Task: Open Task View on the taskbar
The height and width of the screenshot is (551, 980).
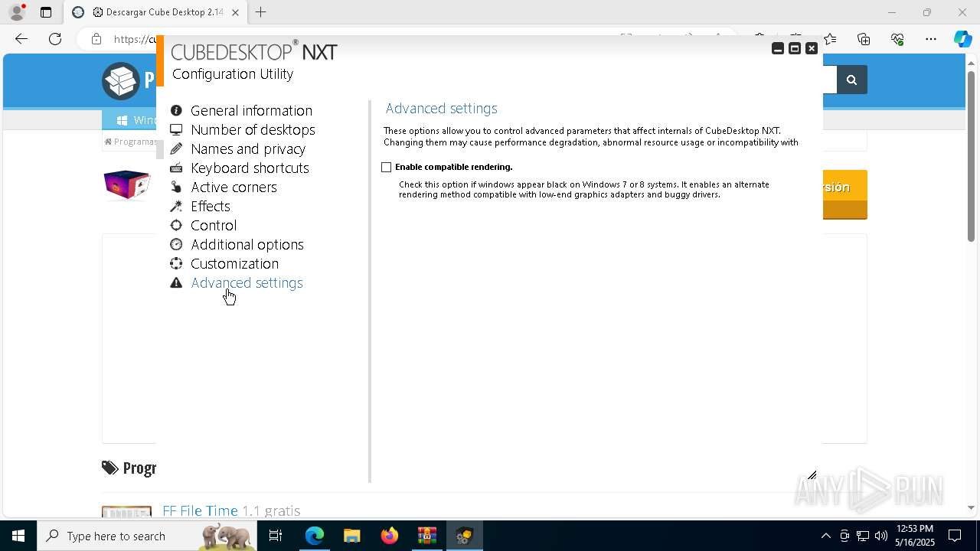Action: click(x=276, y=536)
